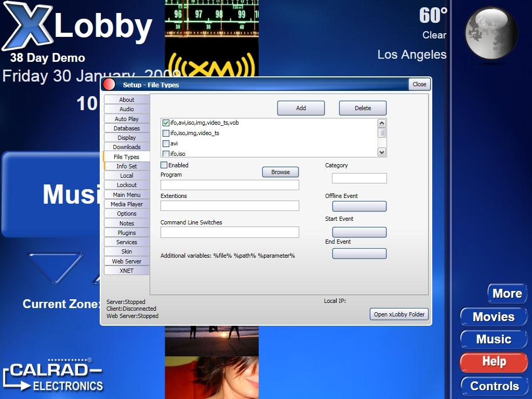The width and height of the screenshot is (532, 399).
Task: Open the Local tab
Action: 127,176
